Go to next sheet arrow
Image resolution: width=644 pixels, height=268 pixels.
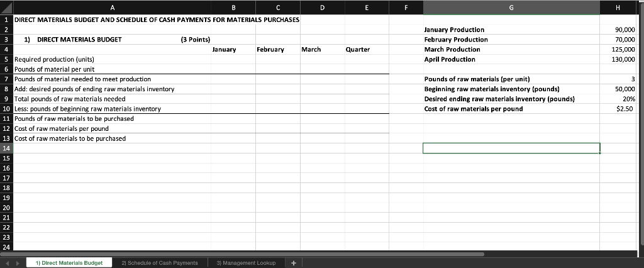pyautogui.click(x=18, y=263)
